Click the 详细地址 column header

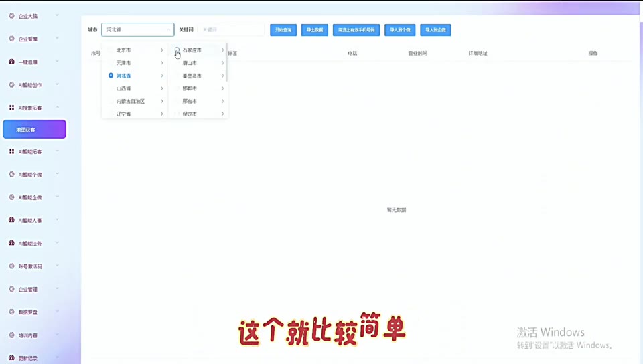pos(478,54)
